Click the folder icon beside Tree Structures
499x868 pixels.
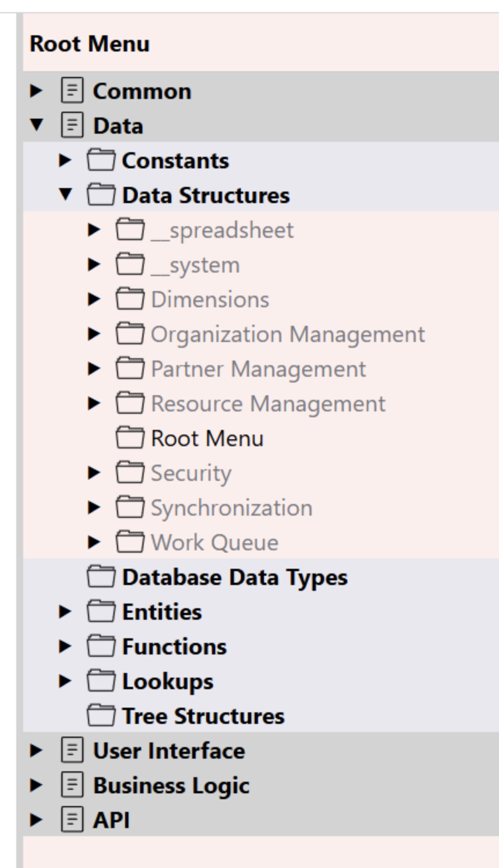pyautogui.click(x=101, y=716)
